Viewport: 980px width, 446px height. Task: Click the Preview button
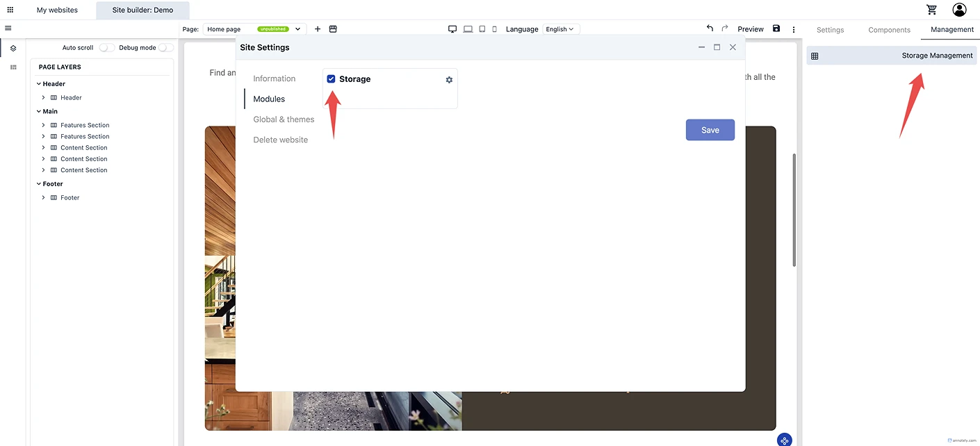750,29
